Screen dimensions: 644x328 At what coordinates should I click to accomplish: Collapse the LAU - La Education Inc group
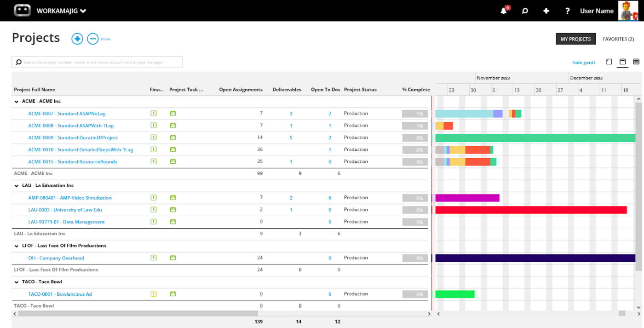point(17,186)
